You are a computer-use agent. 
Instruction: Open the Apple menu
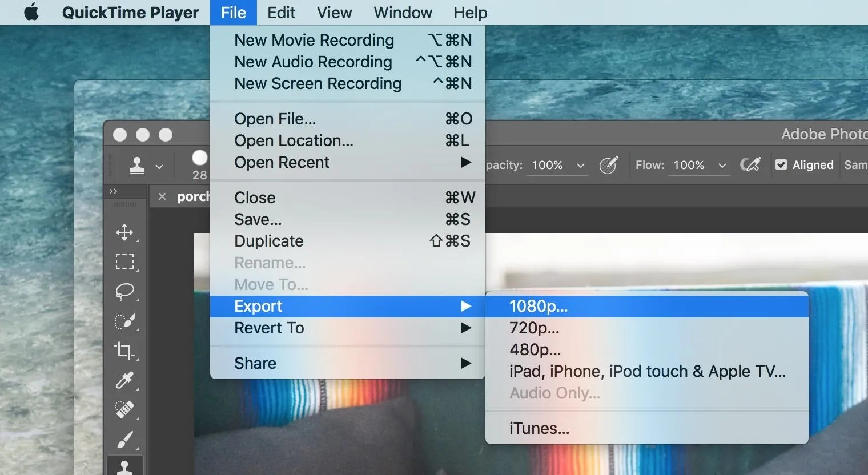(x=31, y=12)
